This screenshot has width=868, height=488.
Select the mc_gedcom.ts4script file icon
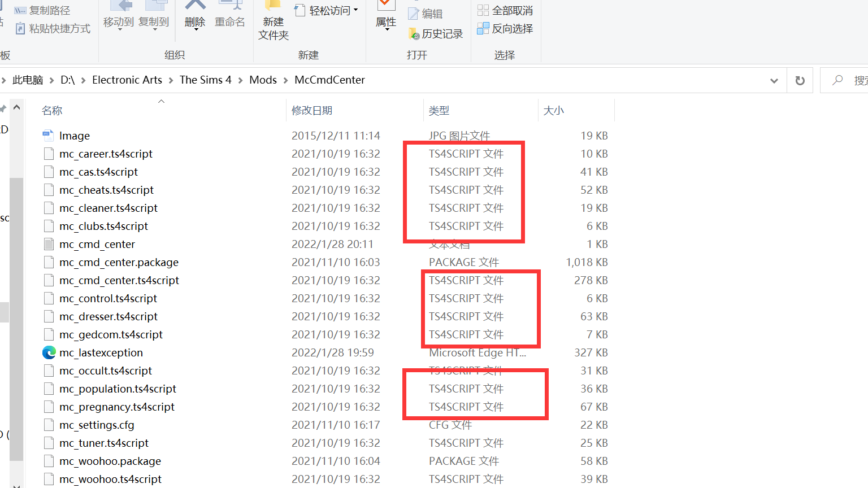(x=49, y=334)
